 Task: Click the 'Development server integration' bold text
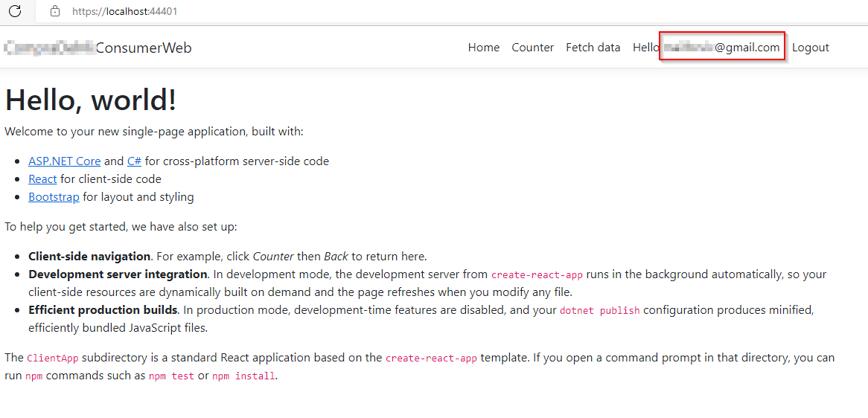click(118, 274)
